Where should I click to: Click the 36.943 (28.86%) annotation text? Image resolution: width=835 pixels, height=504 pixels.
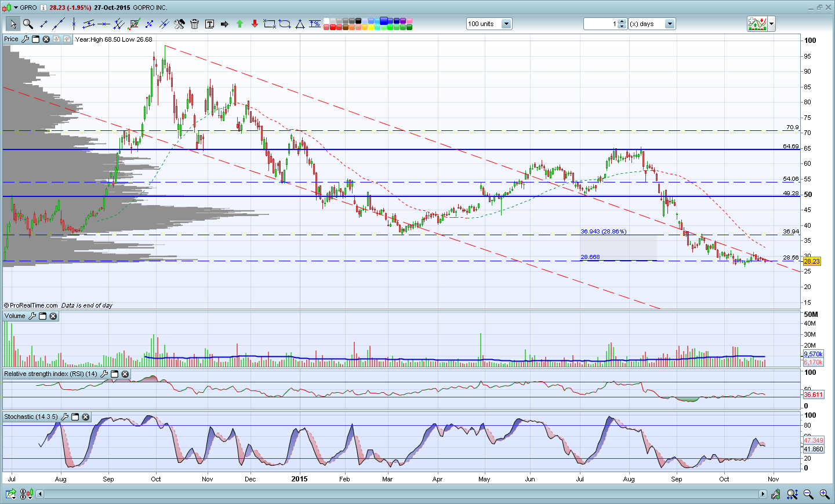(604, 231)
